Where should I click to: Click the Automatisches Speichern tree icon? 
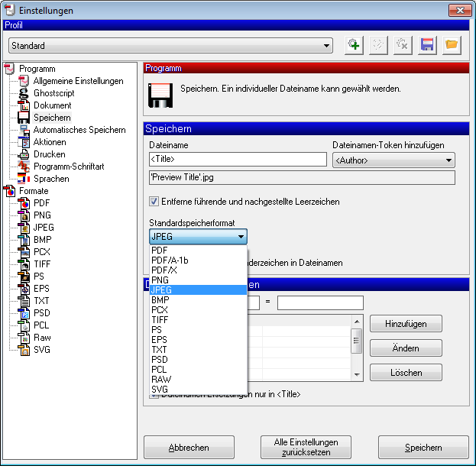click(x=24, y=130)
